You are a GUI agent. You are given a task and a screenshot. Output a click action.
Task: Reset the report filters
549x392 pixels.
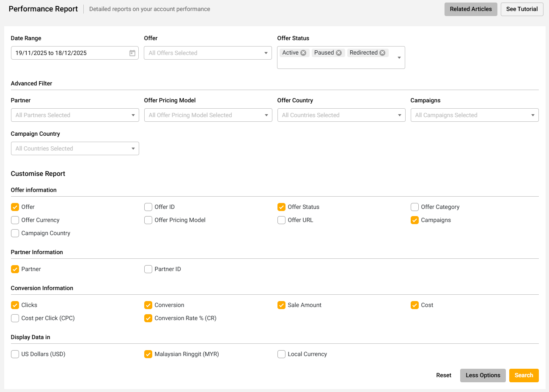[x=444, y=376]
